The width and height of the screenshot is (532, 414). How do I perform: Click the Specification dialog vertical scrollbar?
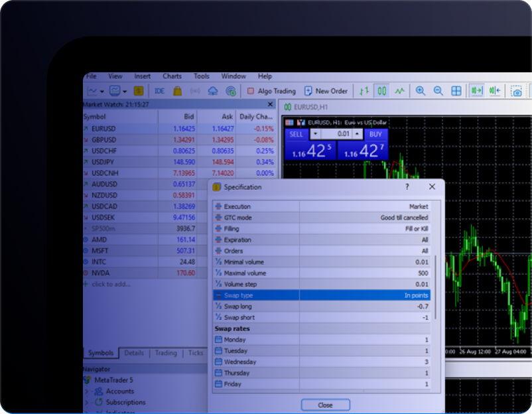click(x=436, y=285)
